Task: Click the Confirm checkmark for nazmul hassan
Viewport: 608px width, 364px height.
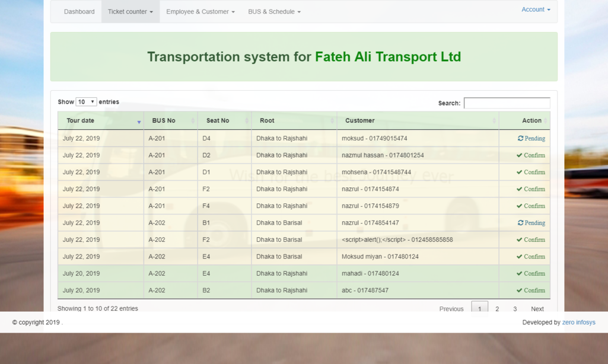Action: pyautogui.click(x=520, y=155)
